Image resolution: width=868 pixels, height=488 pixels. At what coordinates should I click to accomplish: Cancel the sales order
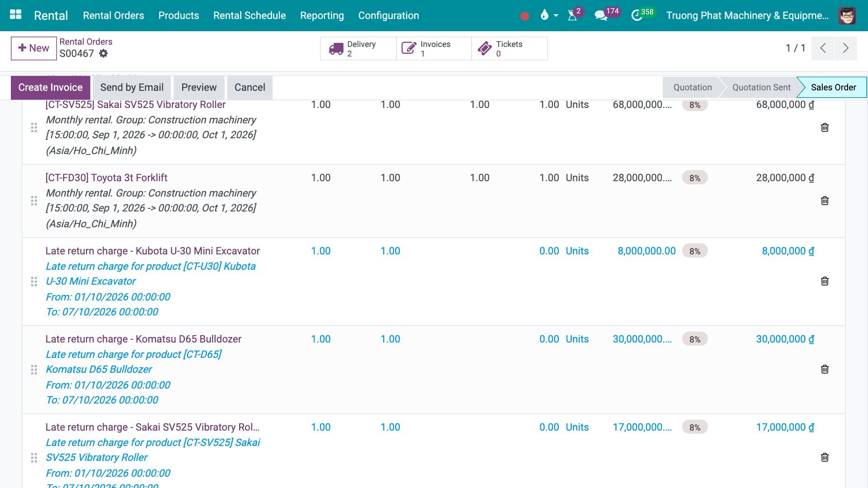(250, 88)
